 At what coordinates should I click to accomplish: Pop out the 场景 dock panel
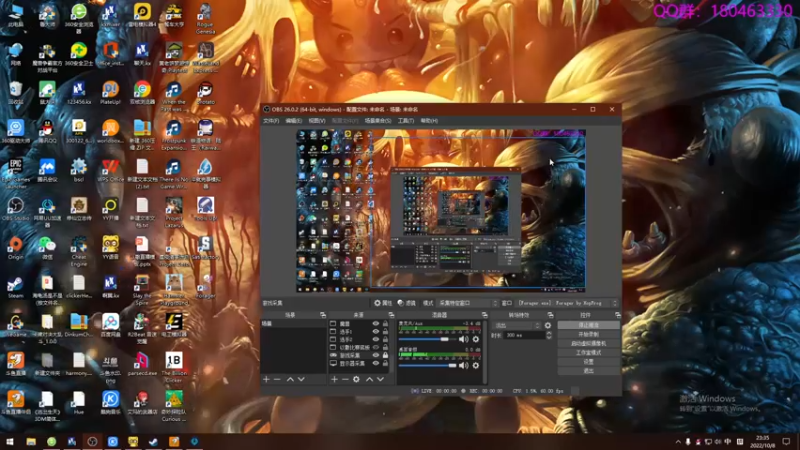tap(322, 315)
